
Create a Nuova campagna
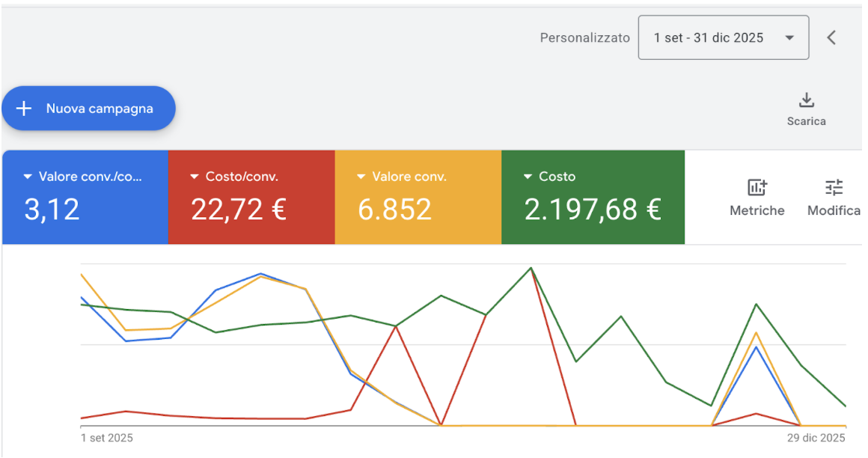coord(88,108)
